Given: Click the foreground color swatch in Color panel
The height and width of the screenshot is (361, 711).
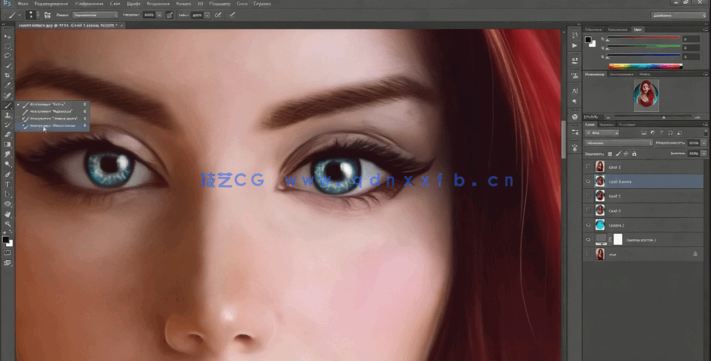Looking at the screenshot, I should pyautogui.click(x=588, y=39).
